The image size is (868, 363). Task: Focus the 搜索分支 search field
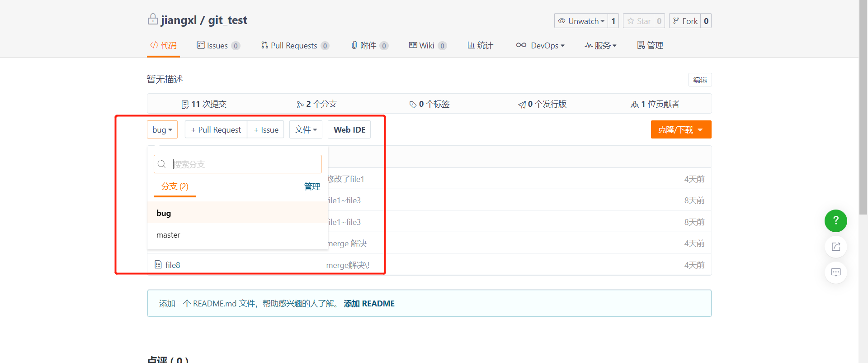pyautogui.click(x=238, y=164)
